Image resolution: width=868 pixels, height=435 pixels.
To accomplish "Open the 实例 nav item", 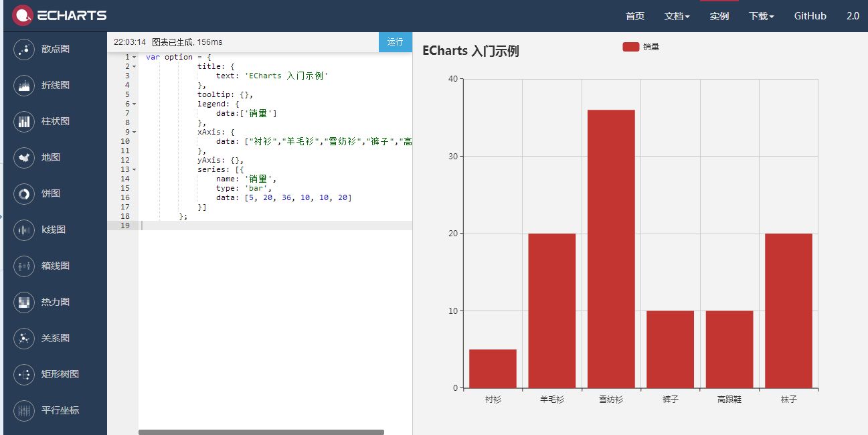I will tap(719, 16).
